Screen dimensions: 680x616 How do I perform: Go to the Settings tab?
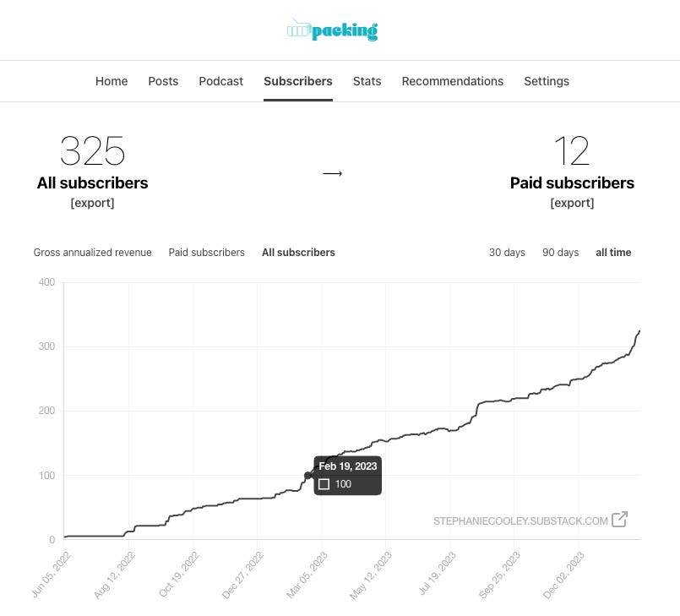[x=546, y=81]
